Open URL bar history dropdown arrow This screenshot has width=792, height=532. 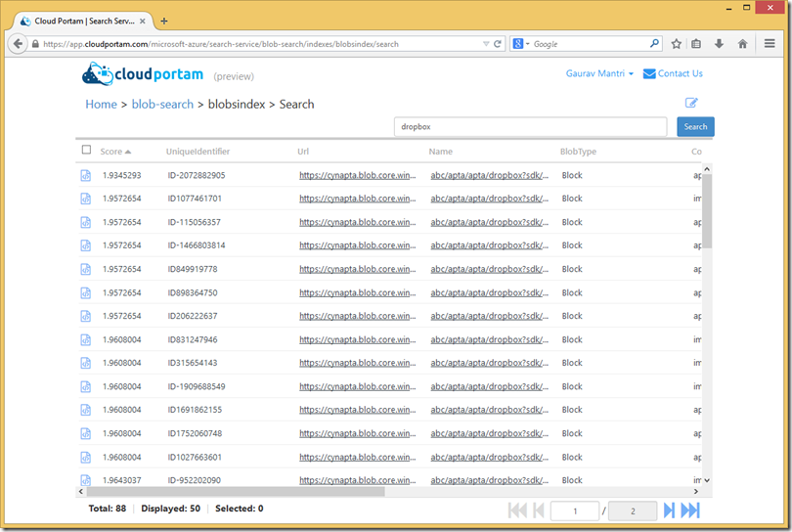pos(486,44)
